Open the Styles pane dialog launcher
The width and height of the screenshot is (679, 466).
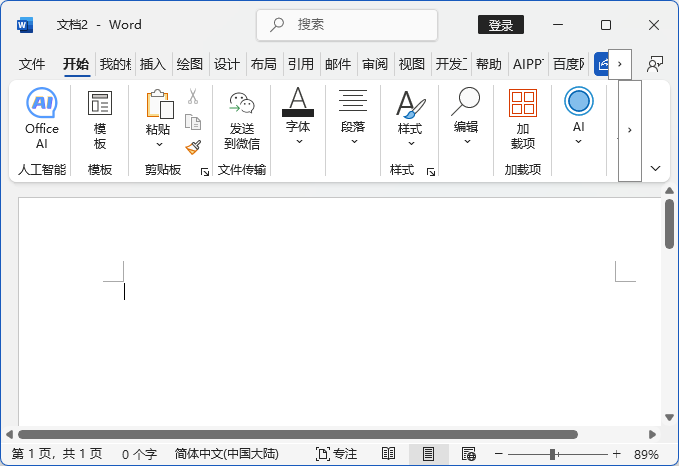pyautogui.click(x=431, y=172)
